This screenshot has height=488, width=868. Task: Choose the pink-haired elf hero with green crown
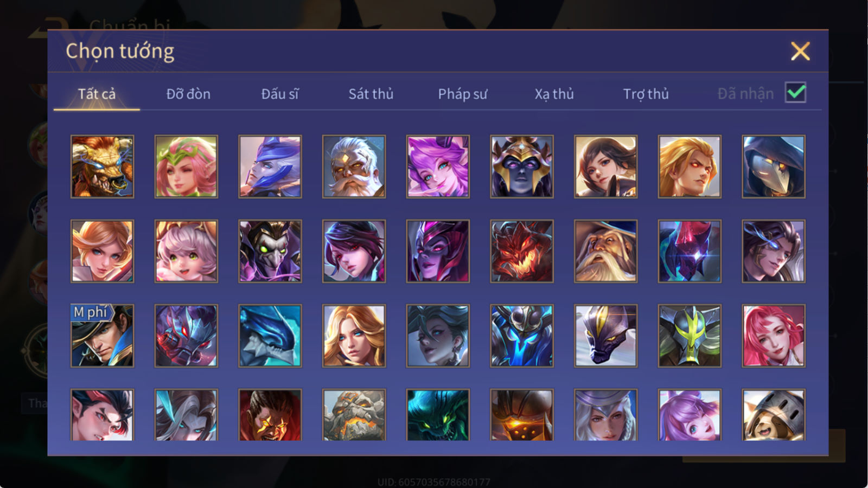tap(186, 166)
